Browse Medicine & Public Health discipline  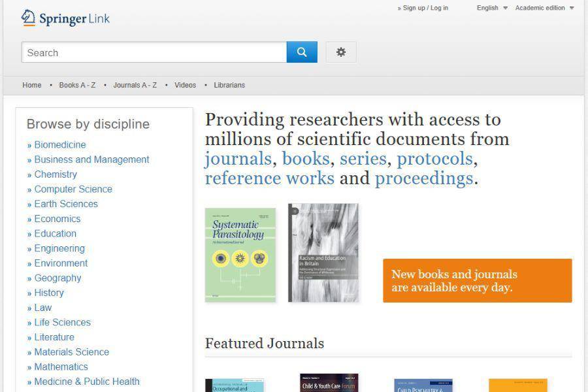87,382
